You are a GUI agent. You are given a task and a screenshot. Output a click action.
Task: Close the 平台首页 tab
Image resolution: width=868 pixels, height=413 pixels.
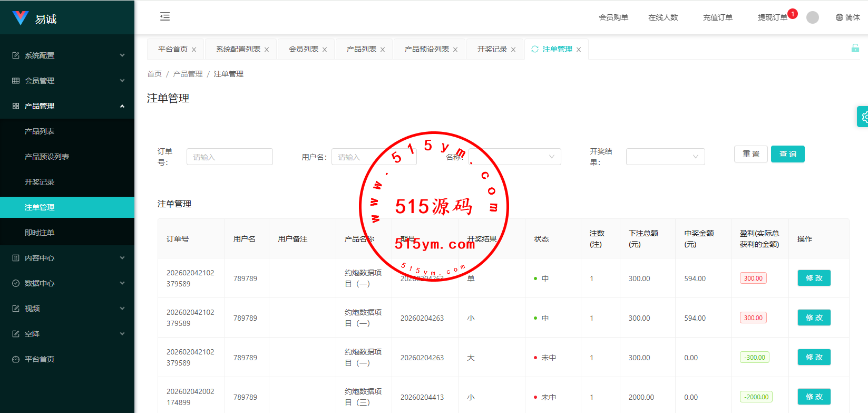coord(194,50)
